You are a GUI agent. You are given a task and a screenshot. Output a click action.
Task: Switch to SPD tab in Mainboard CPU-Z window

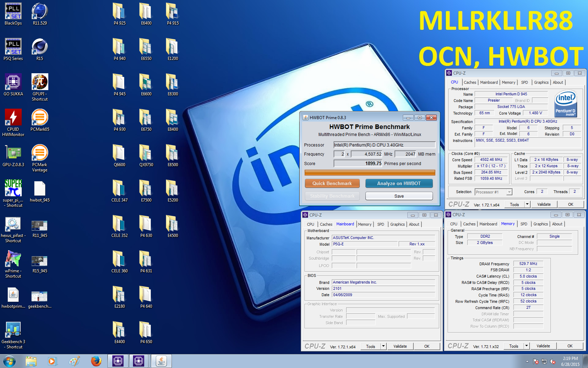pyautogui.click(x=381, y=224)
